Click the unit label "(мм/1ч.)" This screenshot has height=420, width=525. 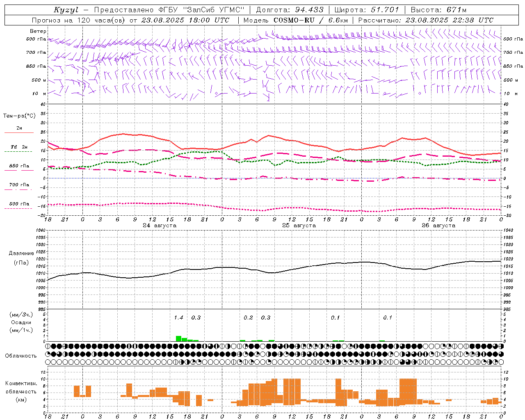[21, 330]
